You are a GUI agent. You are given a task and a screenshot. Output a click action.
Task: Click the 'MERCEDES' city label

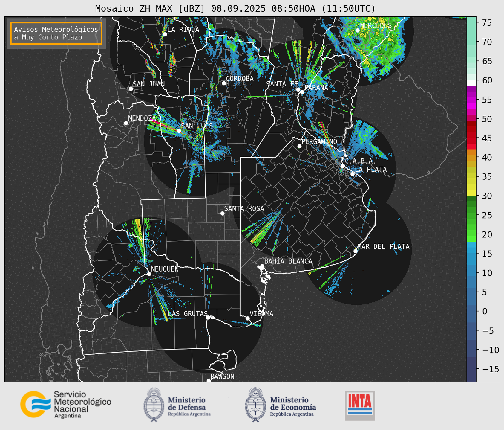[x=376, y=25]
